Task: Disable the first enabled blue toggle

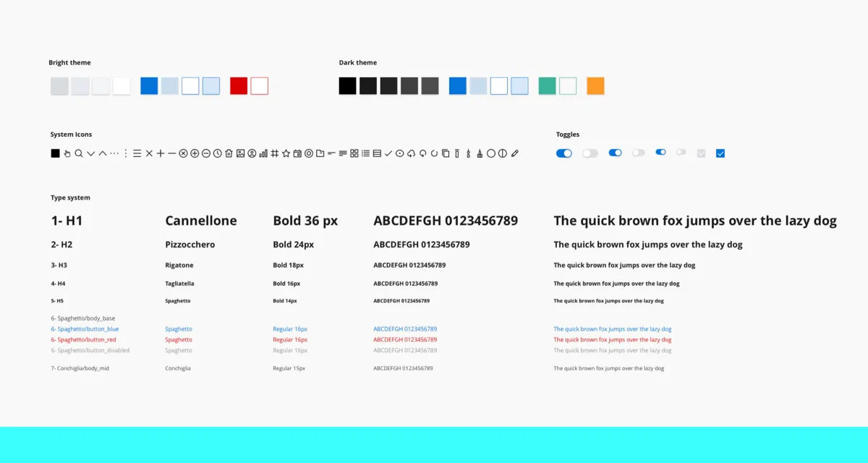Action: click(x=564, y=153)
